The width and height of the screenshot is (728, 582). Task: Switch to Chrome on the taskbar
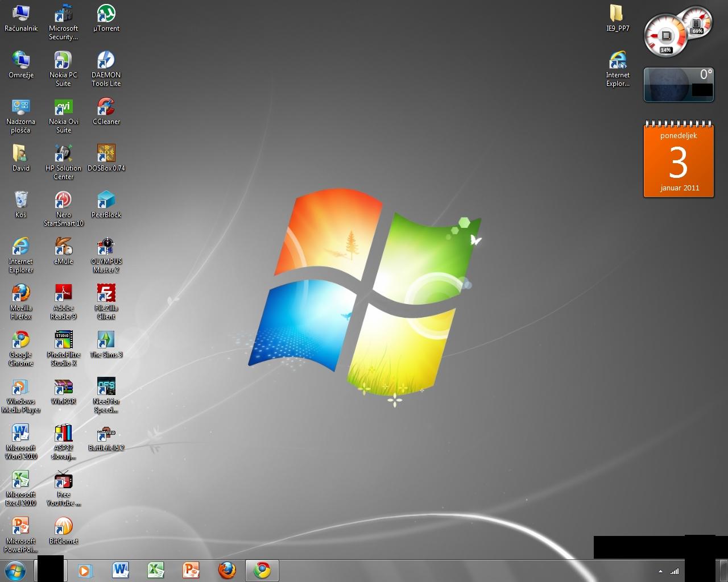pyautogui.click(x=262, y=570)
